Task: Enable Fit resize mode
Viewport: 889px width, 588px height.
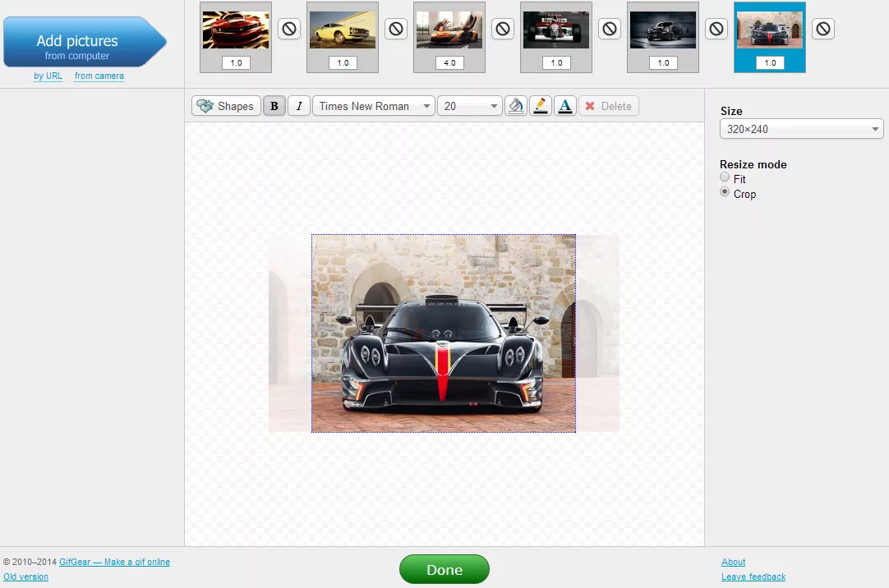Action: 725,177
